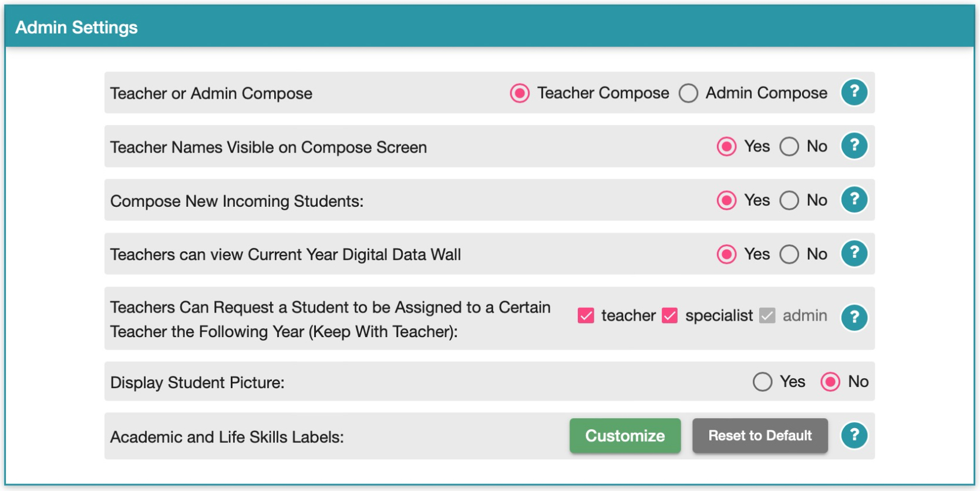Click the green Customize button
The height and width of the screenshot is (491, 980).
point(625,436)
